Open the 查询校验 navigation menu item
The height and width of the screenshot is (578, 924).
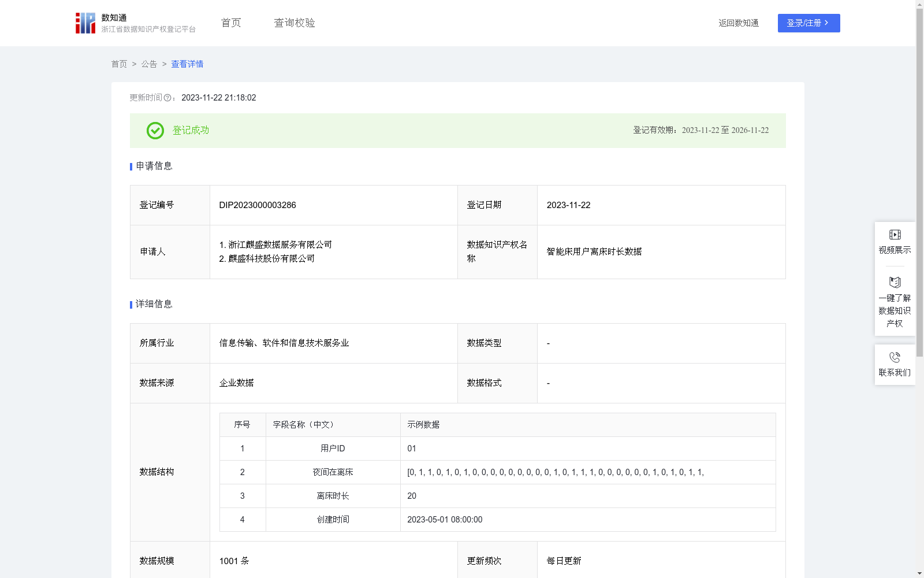pyautogui.click(x=295, y=23)
